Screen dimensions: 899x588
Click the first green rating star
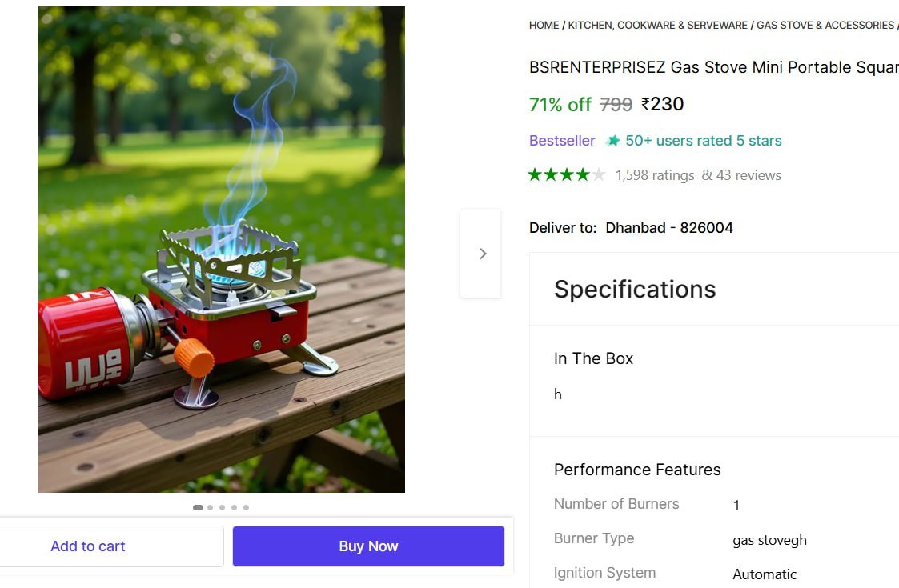[536, 174]
